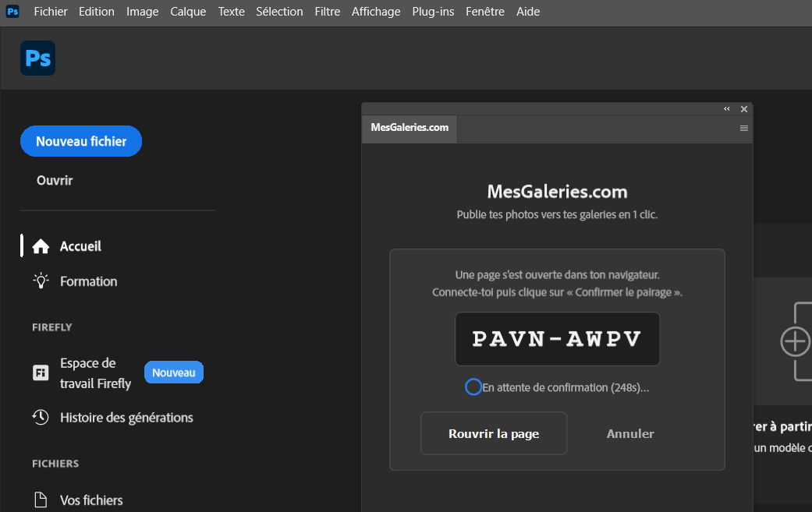Viewport: 812px width, 512px height.
Task: Click the FICHIERS section header
Action: click(55, 464)
